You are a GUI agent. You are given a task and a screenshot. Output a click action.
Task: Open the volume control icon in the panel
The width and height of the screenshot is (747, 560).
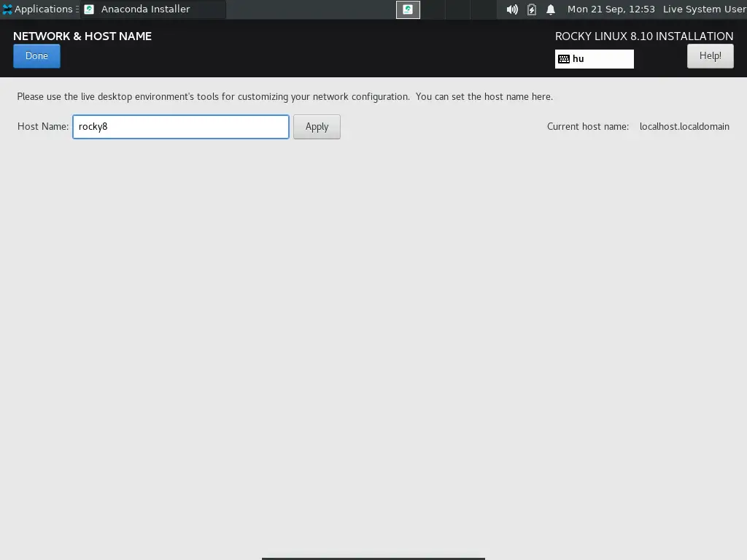pyautogui.click(x=512, y=9)
